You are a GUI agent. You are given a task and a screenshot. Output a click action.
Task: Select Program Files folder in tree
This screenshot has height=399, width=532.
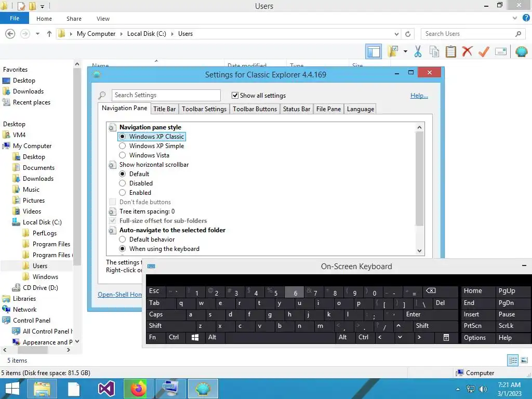[x=51, y=244]
